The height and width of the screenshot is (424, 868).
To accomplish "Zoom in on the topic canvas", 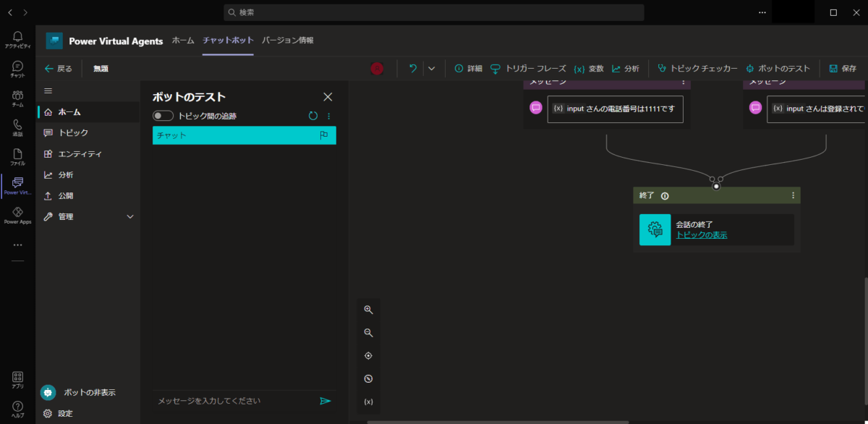I will (x=368, y=310).
